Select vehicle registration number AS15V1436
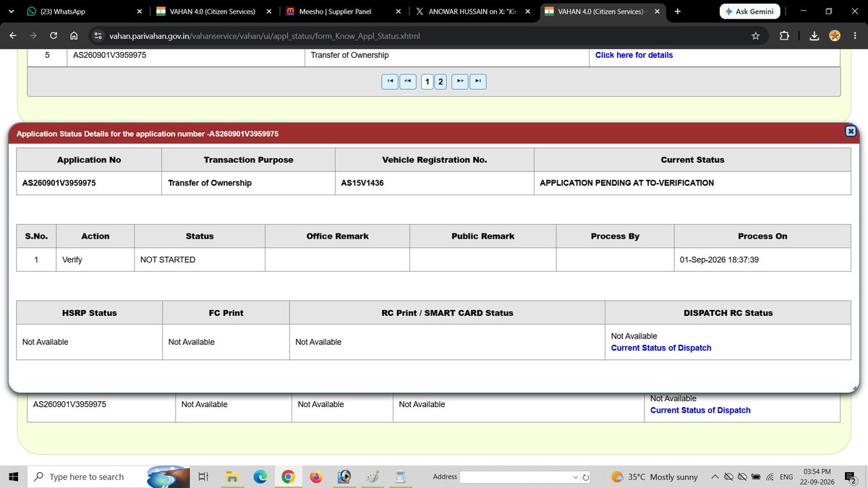The width and height of the screenshot is (868, 488). (362, 183)
